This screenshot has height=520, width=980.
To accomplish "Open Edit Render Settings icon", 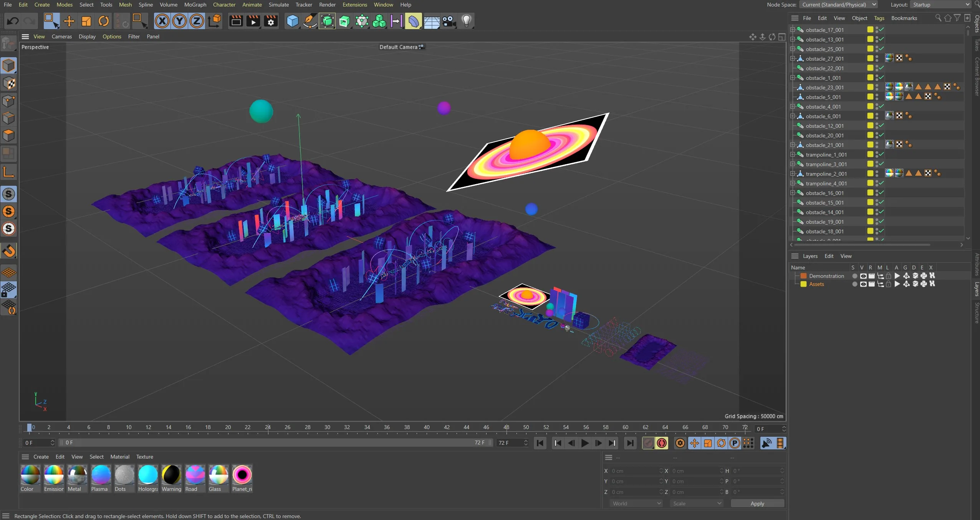I will point(271,21).
